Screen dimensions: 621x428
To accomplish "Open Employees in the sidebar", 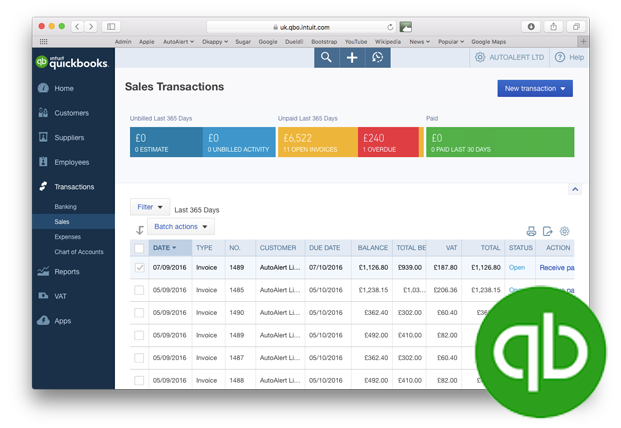I will coord(74,162).
